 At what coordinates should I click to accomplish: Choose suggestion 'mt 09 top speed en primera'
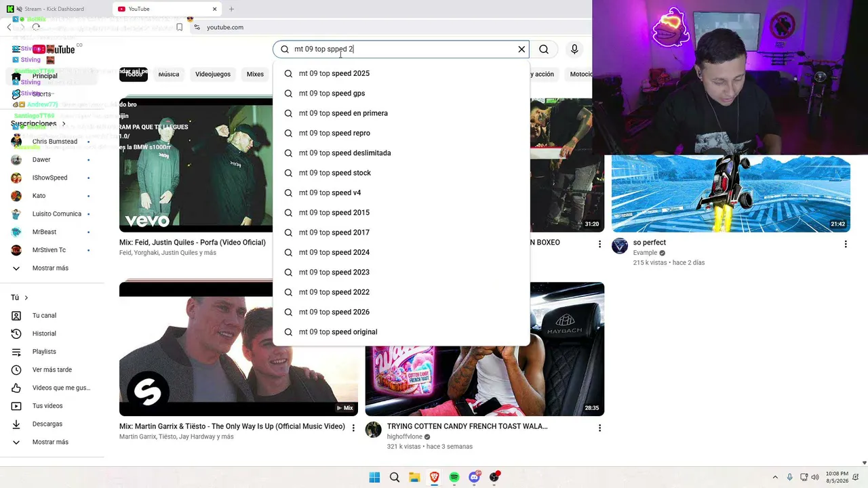click(x=401, y=113)
